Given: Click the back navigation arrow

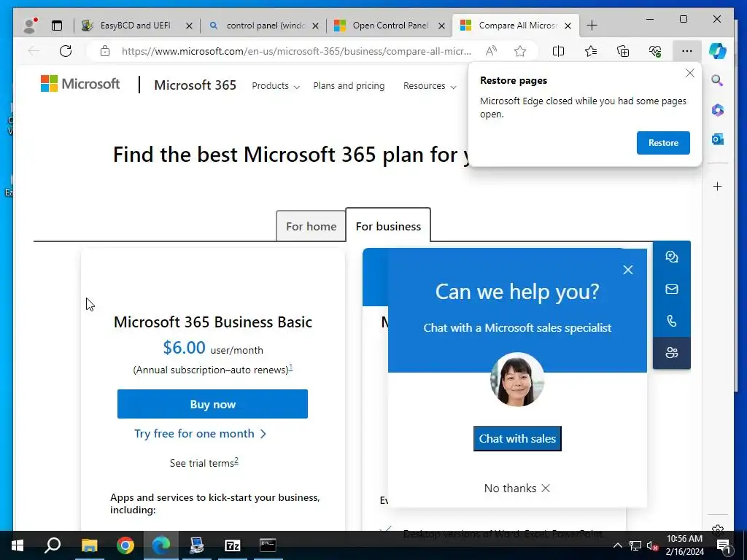Looking at the screenshot, I should pos(34,51).
